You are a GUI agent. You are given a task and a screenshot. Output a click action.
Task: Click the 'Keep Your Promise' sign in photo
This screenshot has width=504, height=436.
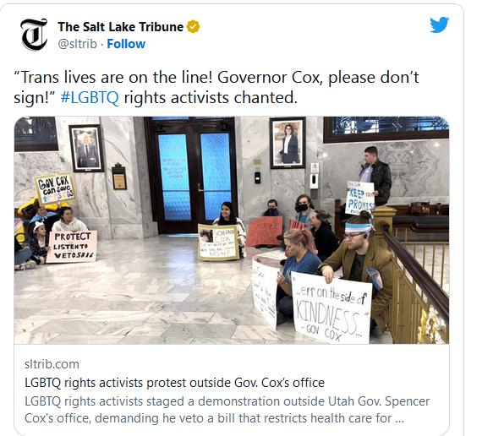point(360,198)
